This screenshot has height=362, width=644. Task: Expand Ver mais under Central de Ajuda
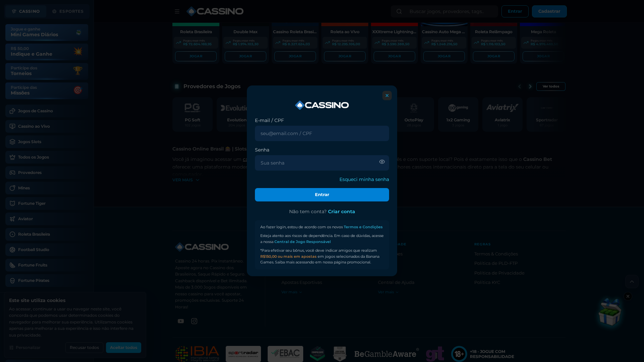point(388,292)
